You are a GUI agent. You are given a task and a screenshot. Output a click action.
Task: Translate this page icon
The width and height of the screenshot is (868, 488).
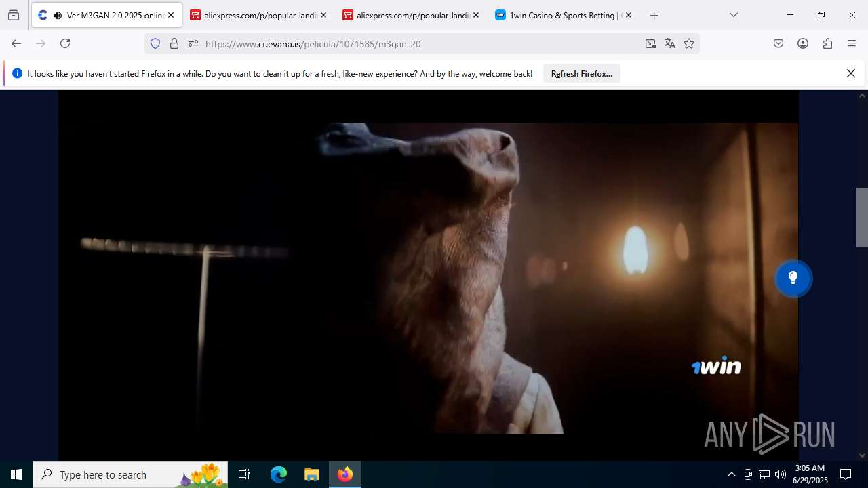click(x=670, y=43)
